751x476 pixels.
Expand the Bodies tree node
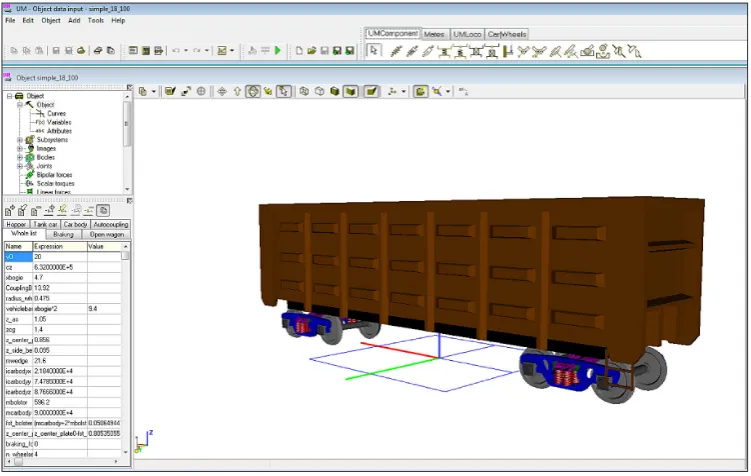pyautogui.click(x=20, y=157)
